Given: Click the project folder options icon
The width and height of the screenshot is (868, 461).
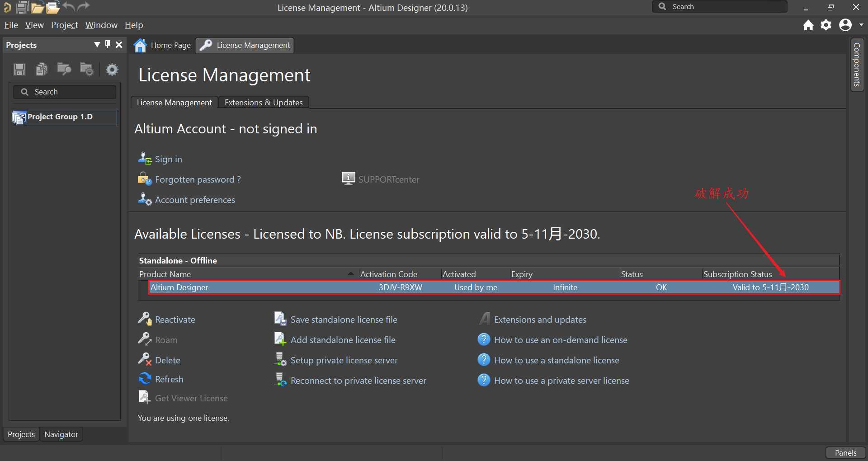Looking at the screenshot, I should tap(86, 69).
